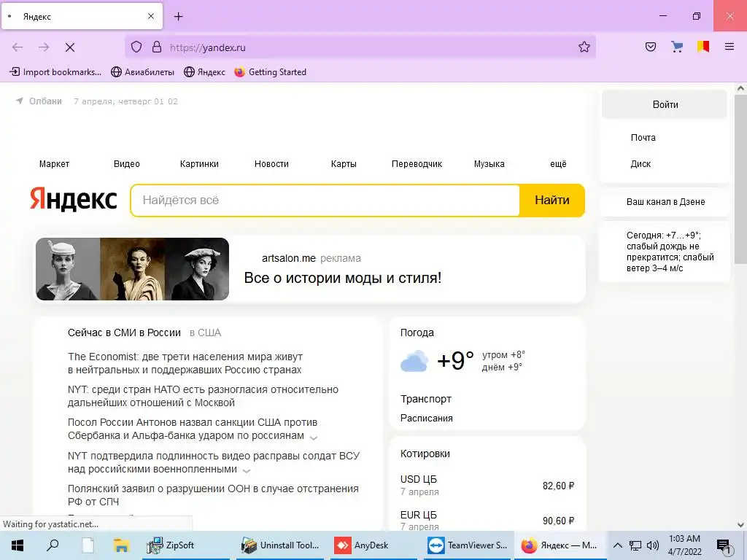Screen dimensions: 747x560
Task: Open The Economist news headline
Action: pyautogui.click(x=185, y=363)
